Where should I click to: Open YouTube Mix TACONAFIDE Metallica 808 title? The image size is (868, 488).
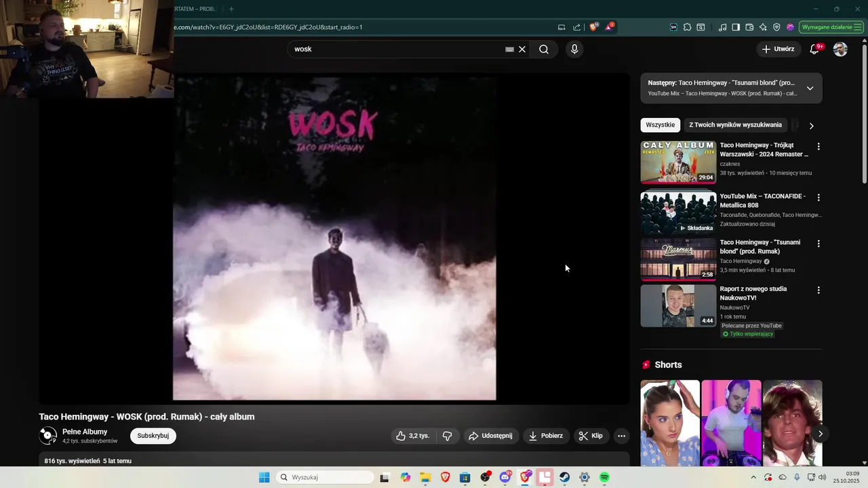pos(763,201)
